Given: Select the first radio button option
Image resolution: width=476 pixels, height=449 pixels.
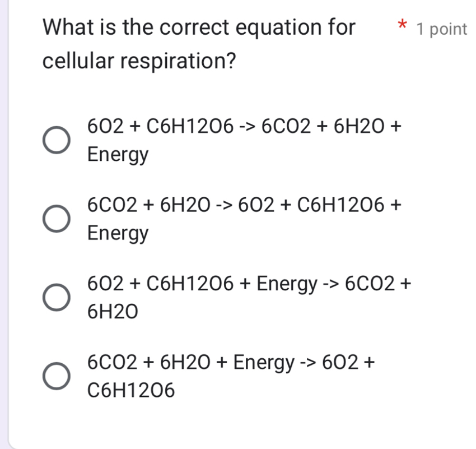Looking at the screenshot, I should click(57, 139).
